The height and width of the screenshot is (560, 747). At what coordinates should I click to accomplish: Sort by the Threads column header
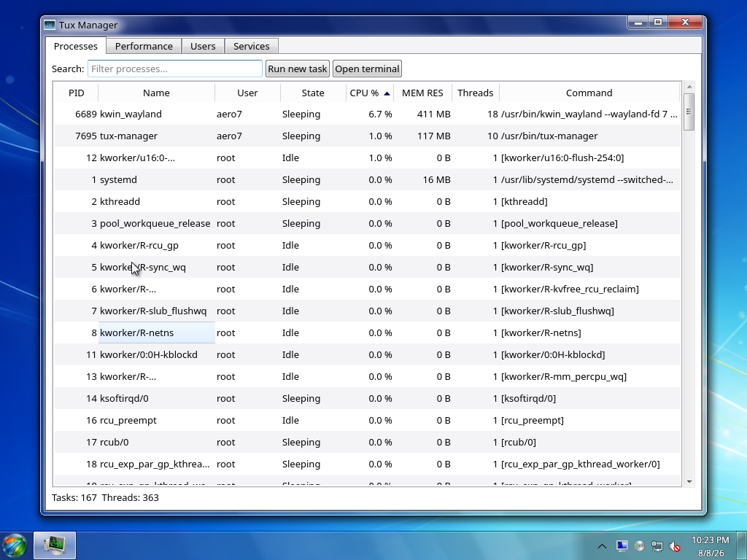click(x=476, y=93)
